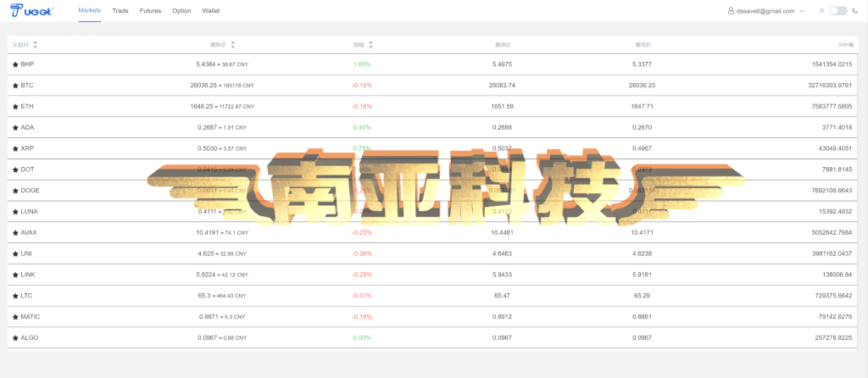Click the user profile icon
Viewport: 868px width, 378px height.
[732, 10]
